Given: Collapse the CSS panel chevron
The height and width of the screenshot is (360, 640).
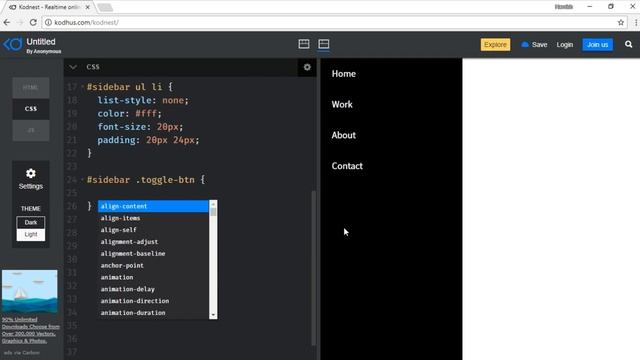Looking at the screenshot, I should pyautogui.click(x=73, y=67).
